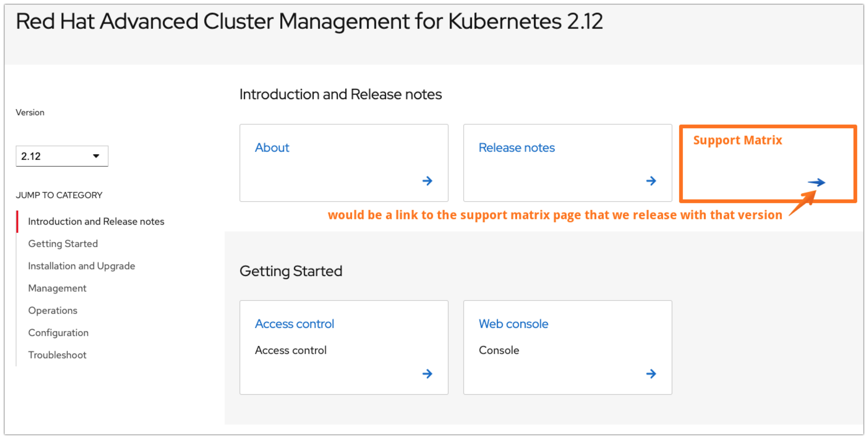Click the Console description on Web console card
Image resolution: width=868 pixels, height=439 pixels.
coord(499,350)
